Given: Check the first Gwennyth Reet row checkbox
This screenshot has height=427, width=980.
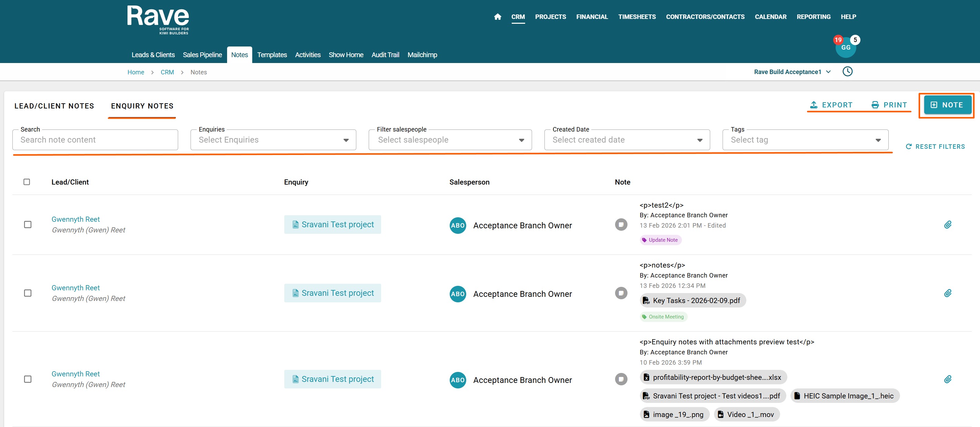Looking at the screenshot, I should 28,225.
